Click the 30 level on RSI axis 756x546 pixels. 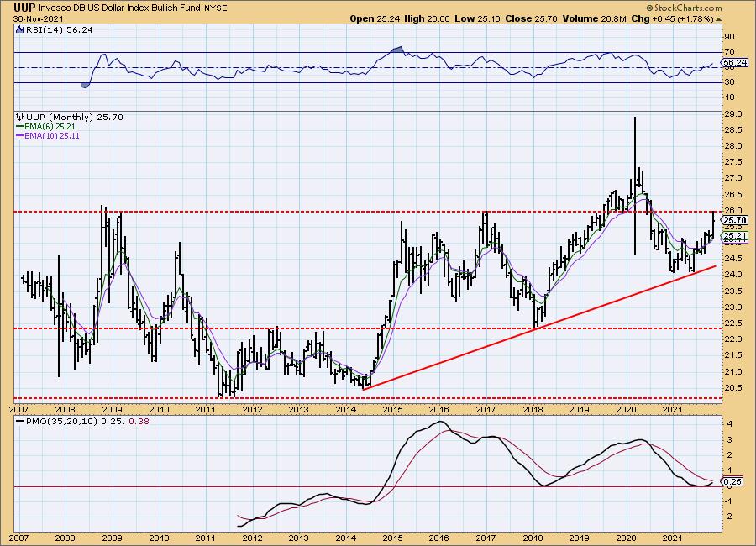[x=729, y=82]
